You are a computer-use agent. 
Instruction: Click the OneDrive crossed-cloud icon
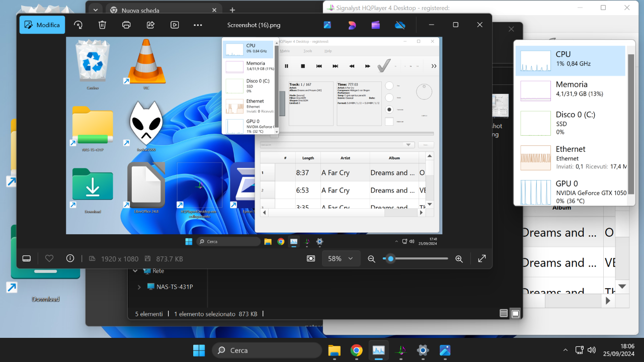[x=400, y=25]
